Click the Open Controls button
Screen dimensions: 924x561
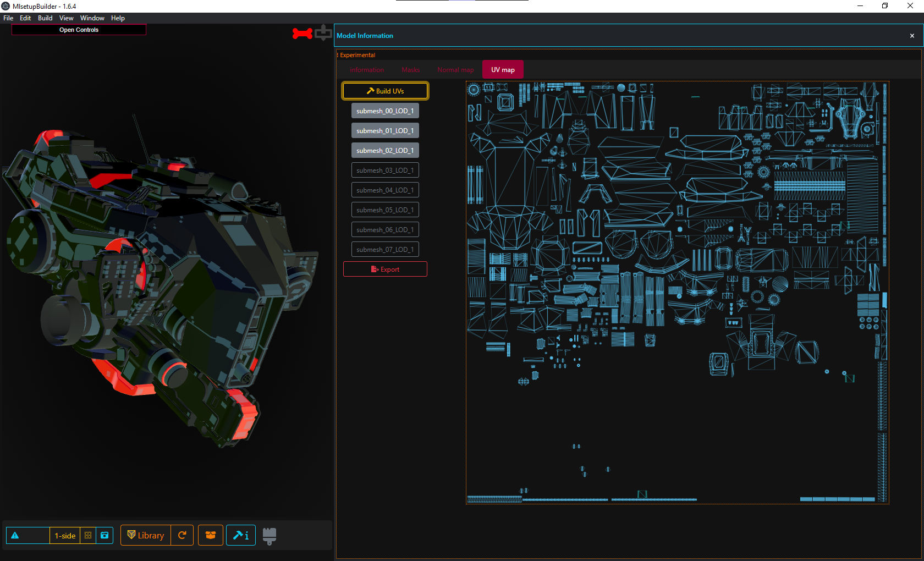click(x=79, y=30)
